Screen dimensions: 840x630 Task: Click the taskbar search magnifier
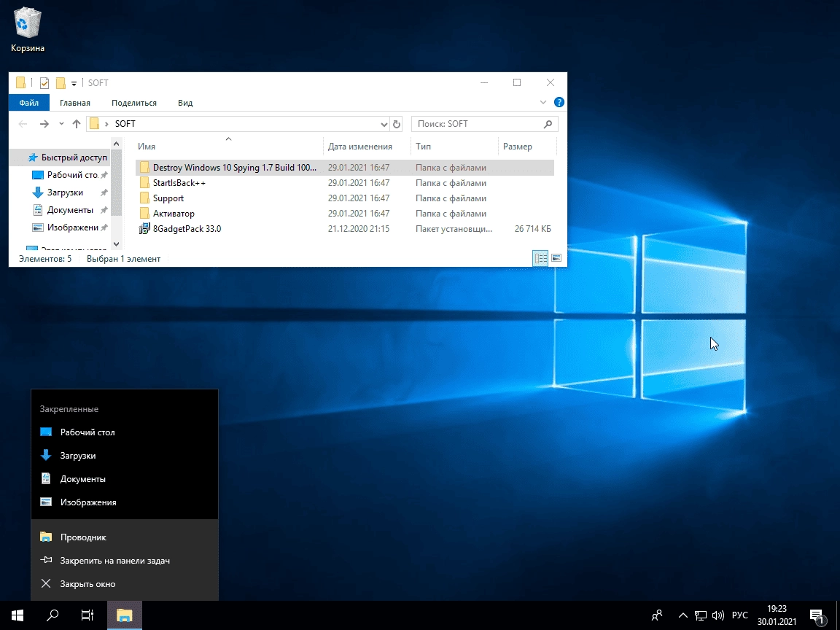click(52, 615)
